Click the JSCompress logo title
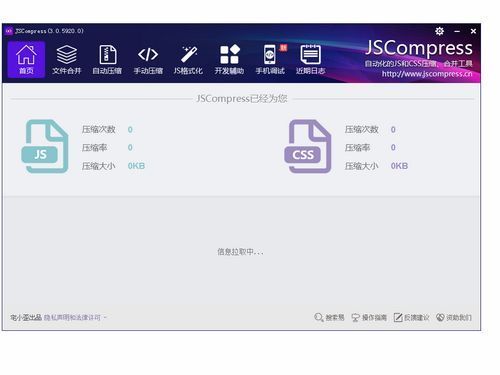 point(419,48)
